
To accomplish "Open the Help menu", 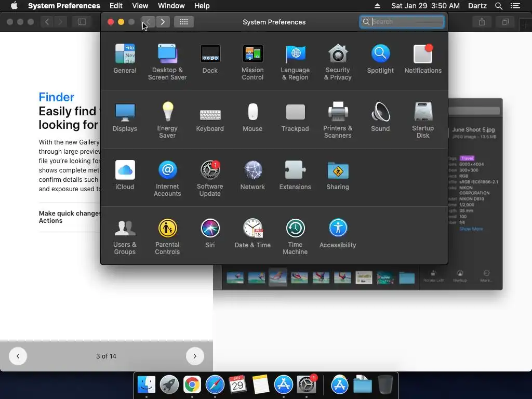I will [202, 6].
